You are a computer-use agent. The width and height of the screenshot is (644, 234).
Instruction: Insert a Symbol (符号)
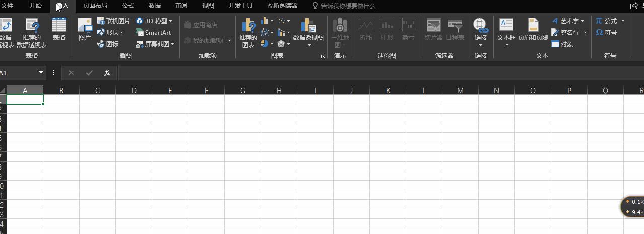(x=606, y=32)
